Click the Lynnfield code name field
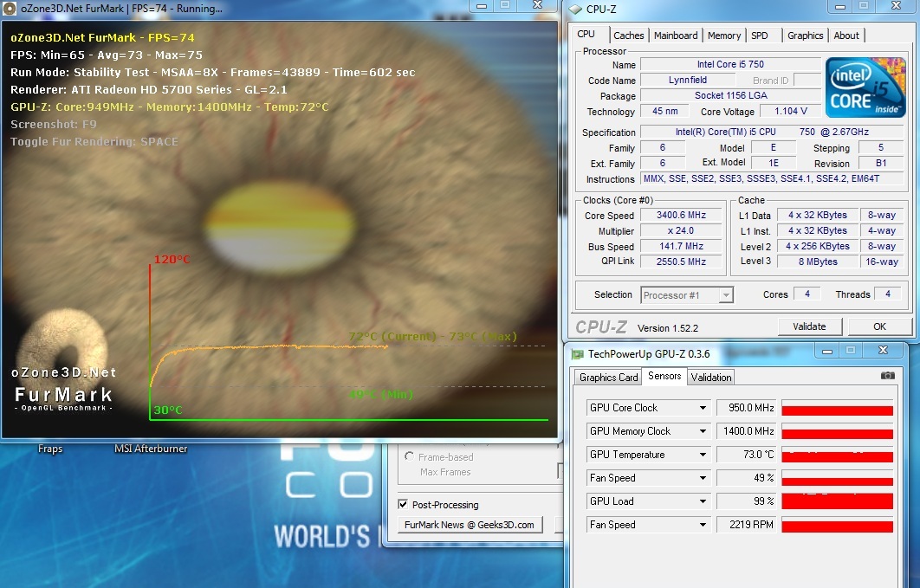This screenshot has width=920, height=588. tap(688, 81)
